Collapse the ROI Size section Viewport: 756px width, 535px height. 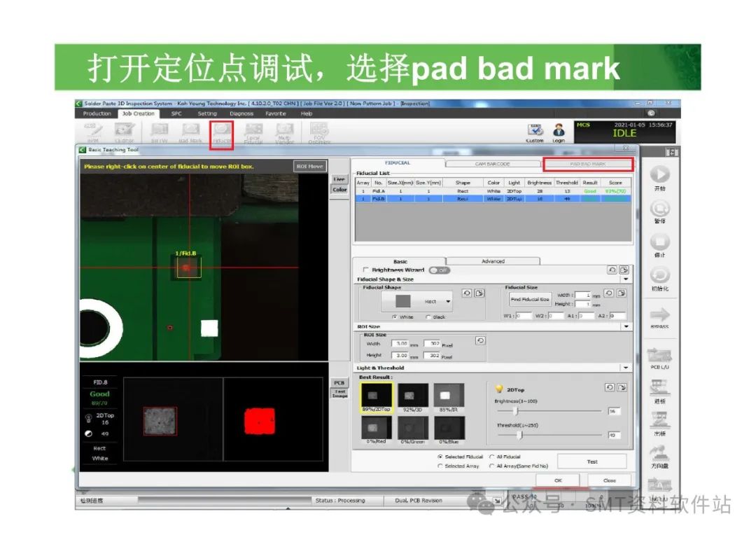tap(626, 326)
